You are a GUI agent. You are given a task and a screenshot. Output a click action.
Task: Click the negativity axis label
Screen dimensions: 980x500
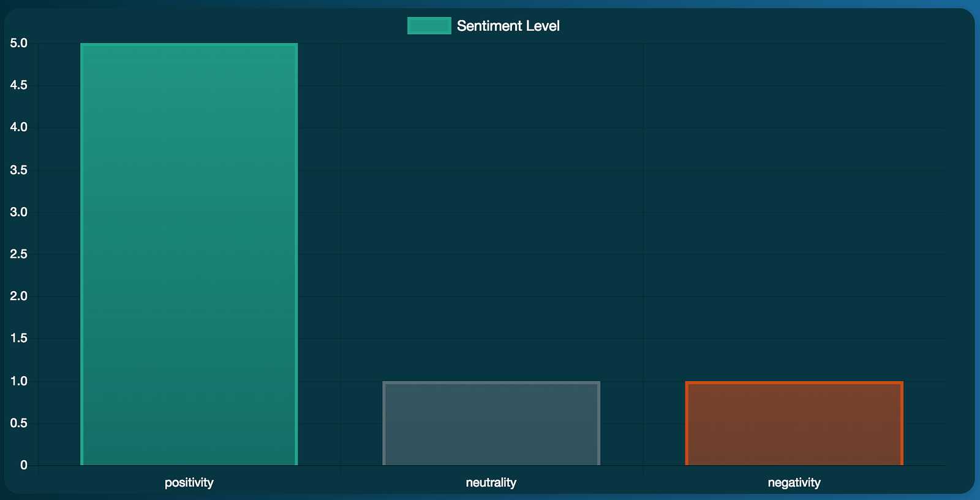point(794,483)
